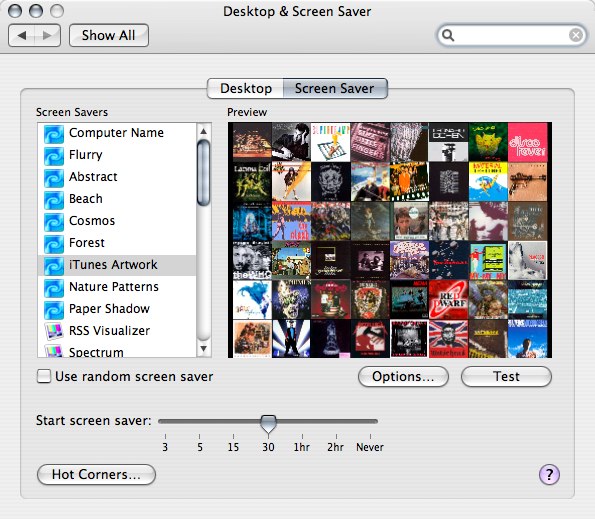Click the Beach screen saver icon
Viewport: 595px width, 519px height.
54,199
